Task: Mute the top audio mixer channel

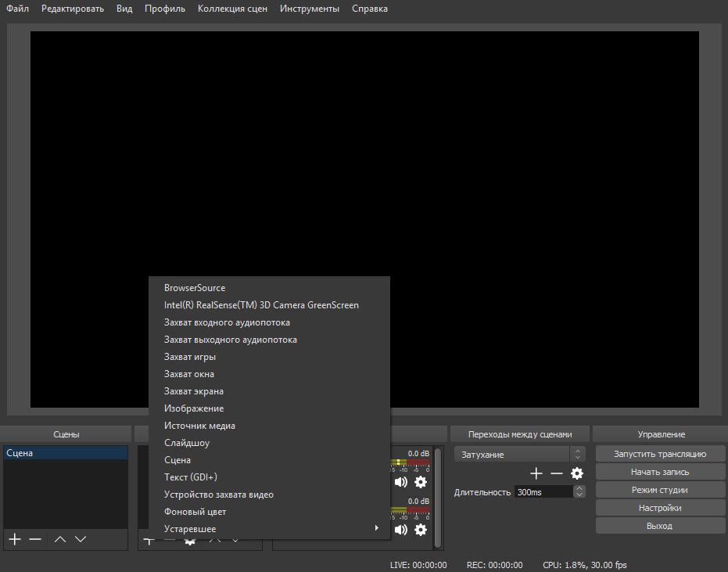Action: [401, 482]
